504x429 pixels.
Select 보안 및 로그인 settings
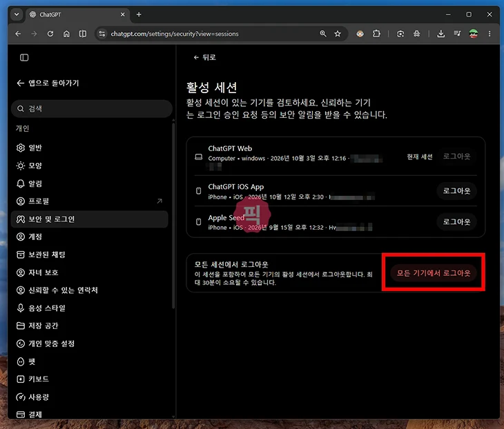(x=89, y=219)
